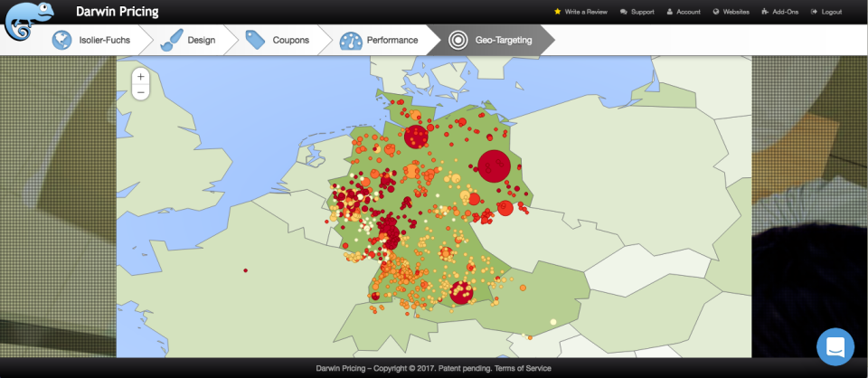Viewport: 868px width, 378px height.
Task: Click the large red circle near Munich
Action: coord(461,292)
